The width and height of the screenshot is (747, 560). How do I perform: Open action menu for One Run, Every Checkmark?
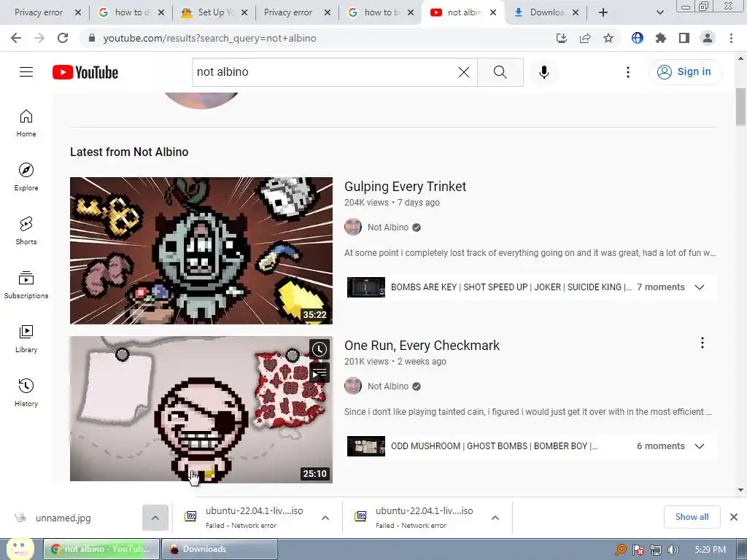[x=702, y=343]
